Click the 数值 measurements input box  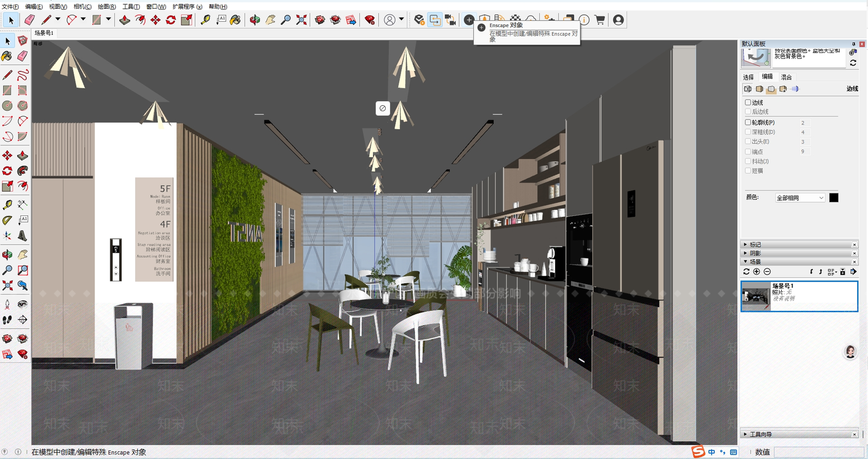click(x=819, y=452)
